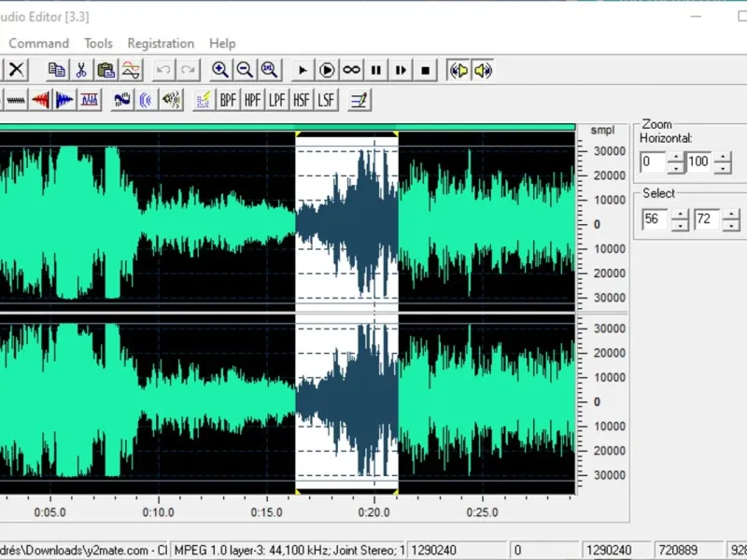This screenshot has height=560, width=747.
Task: Toggle the right speaker channel icon
Action: click(x=483, y=70)
